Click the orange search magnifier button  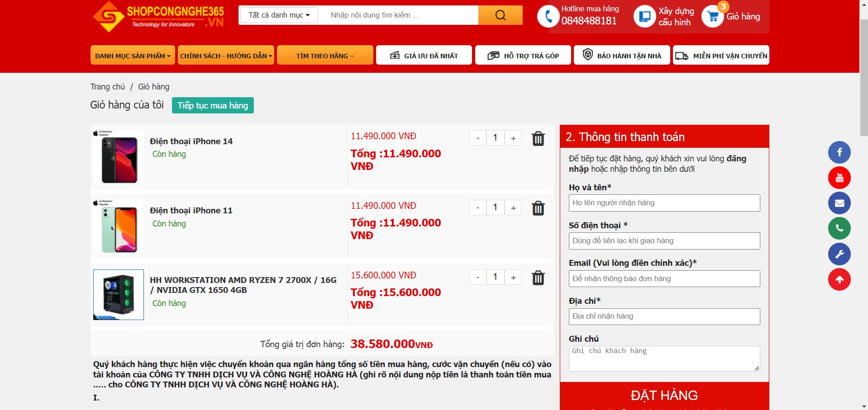tap(500, 15)
